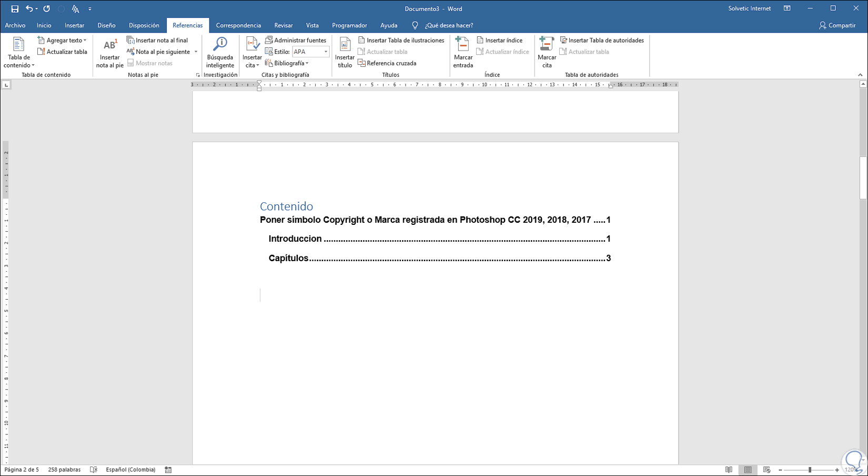Open Tabla de contenido button
The width and height of the screenshot is (868, 476).
(x=19, y=53)
